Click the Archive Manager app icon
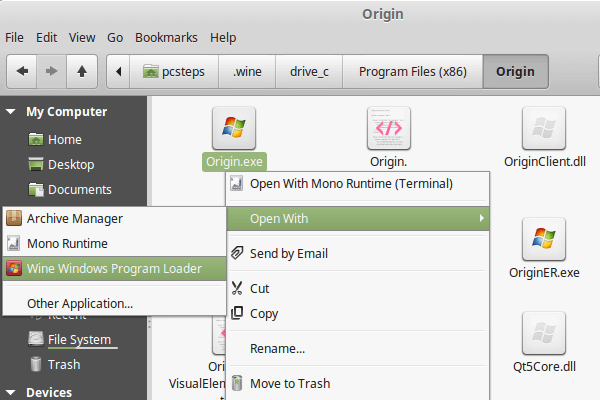This screenshot has height=400, width=600. click(x=14, y=218)
